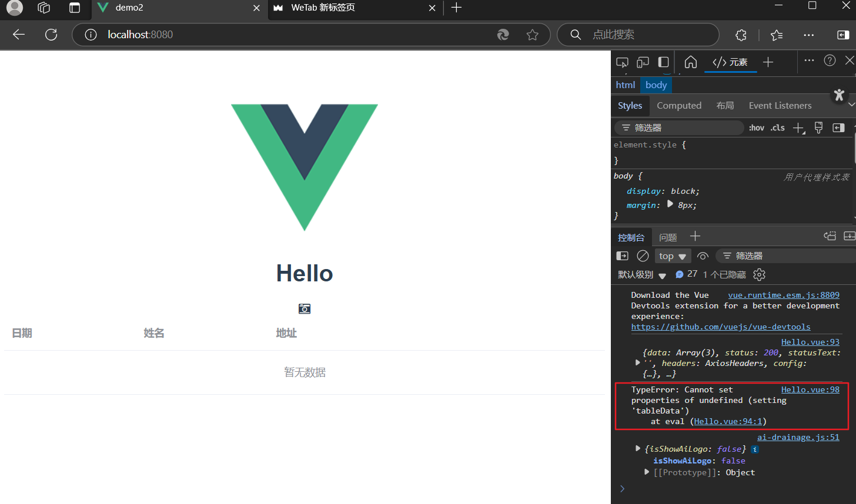This screenshot has height=504, width=856.
Task: Expand the Axios response object in console
Action: 637,362
